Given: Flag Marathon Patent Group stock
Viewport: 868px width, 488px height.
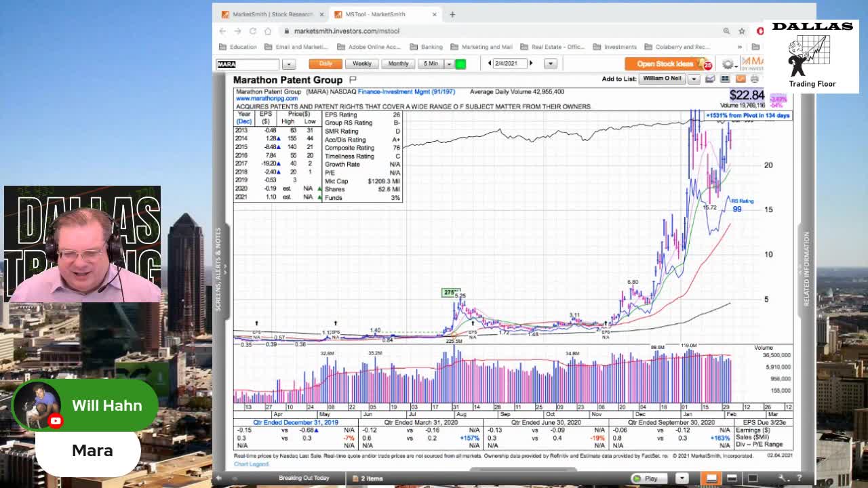Looking at the screenshot, I should point(353,79).
